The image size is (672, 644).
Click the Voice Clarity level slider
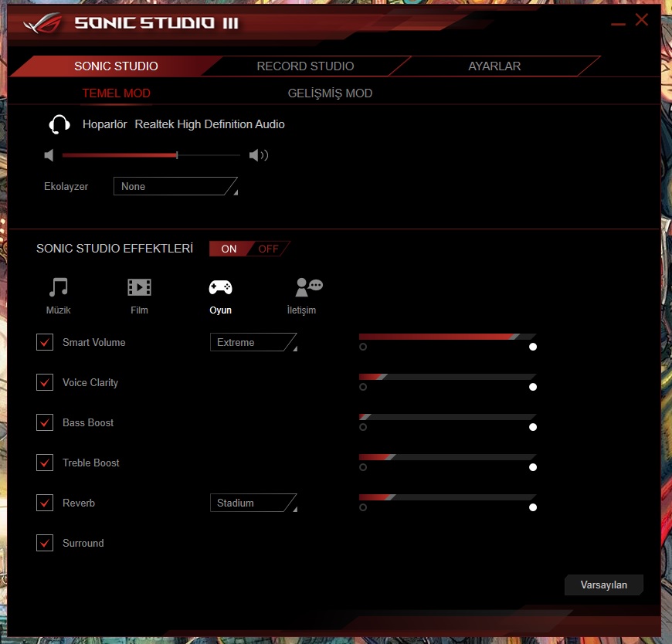447,377
